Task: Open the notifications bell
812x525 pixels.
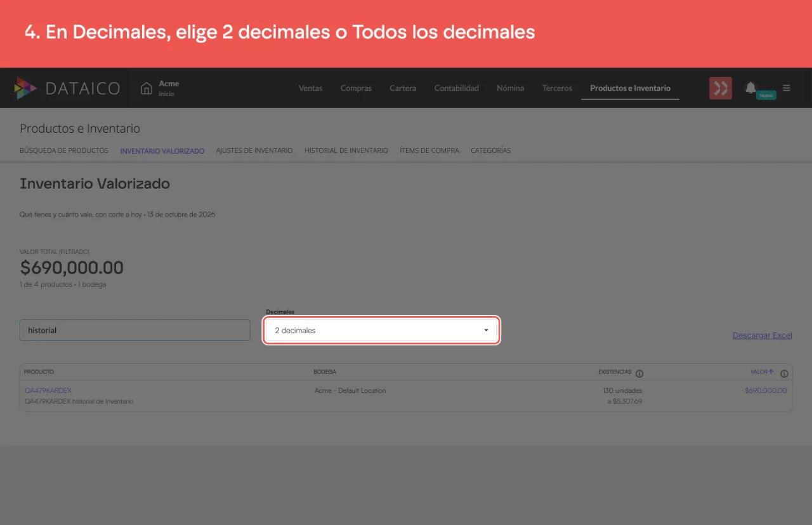Action: [x=750, y=88]
